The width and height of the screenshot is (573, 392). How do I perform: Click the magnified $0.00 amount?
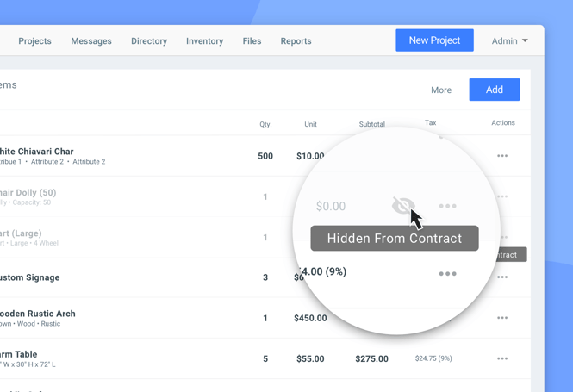(331, 206)
